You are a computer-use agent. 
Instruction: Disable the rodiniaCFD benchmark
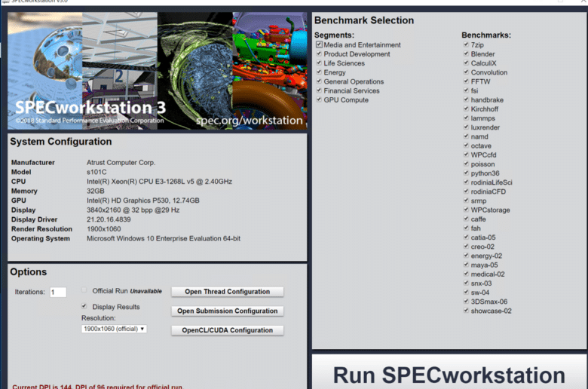point(466,191)
